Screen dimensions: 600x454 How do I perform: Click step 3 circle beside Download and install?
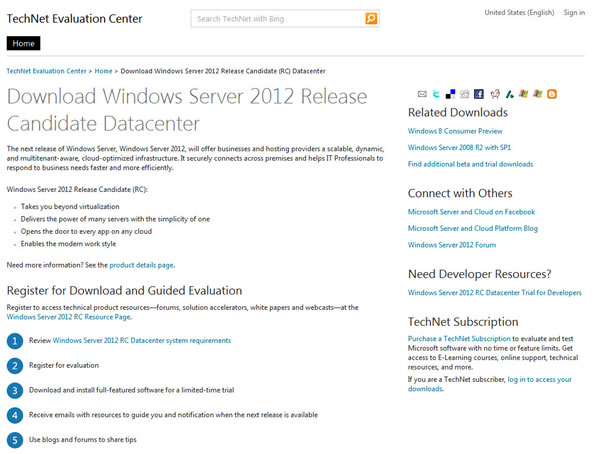click(15, 390)
